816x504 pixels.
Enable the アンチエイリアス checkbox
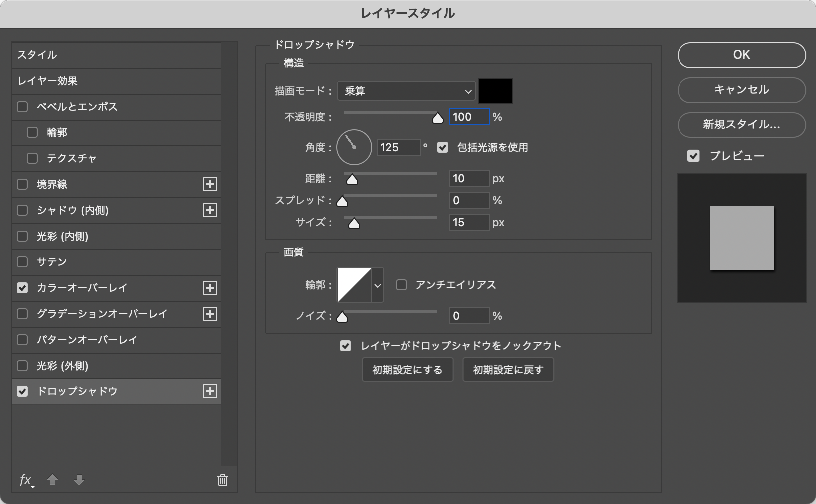click(401, 285)
